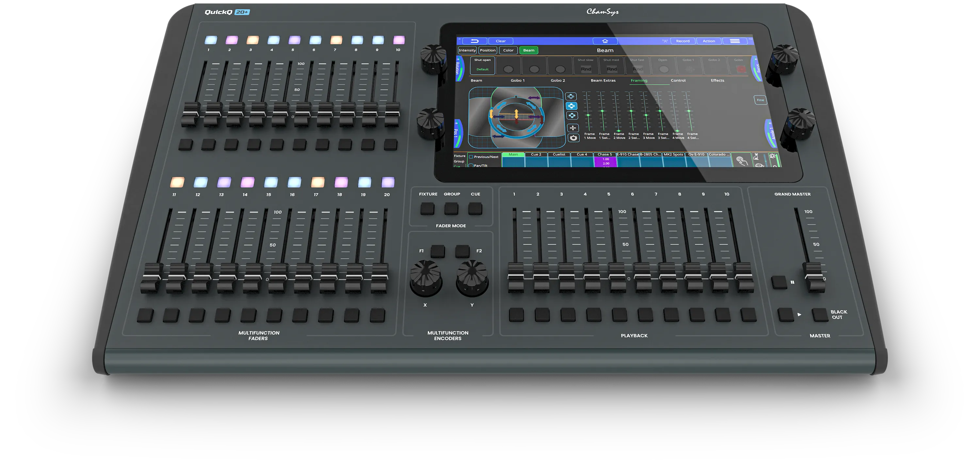Select the Main playback cell
The height and width of the screenshot is (472, 980).
(x=513, y=160)
